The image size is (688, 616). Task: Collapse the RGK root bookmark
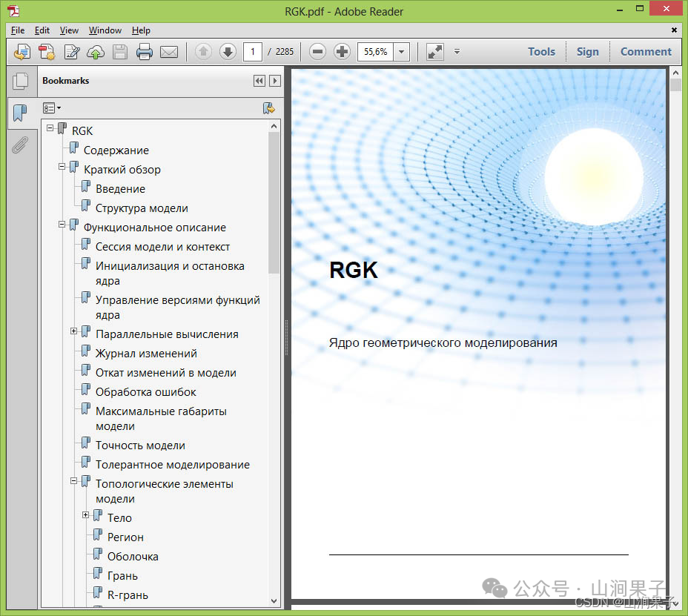50,128
